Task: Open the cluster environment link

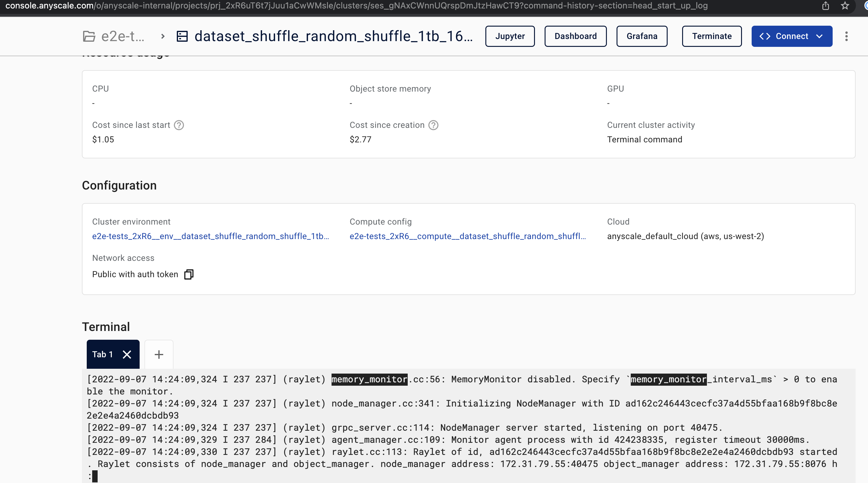Action: tap(211, 236)
